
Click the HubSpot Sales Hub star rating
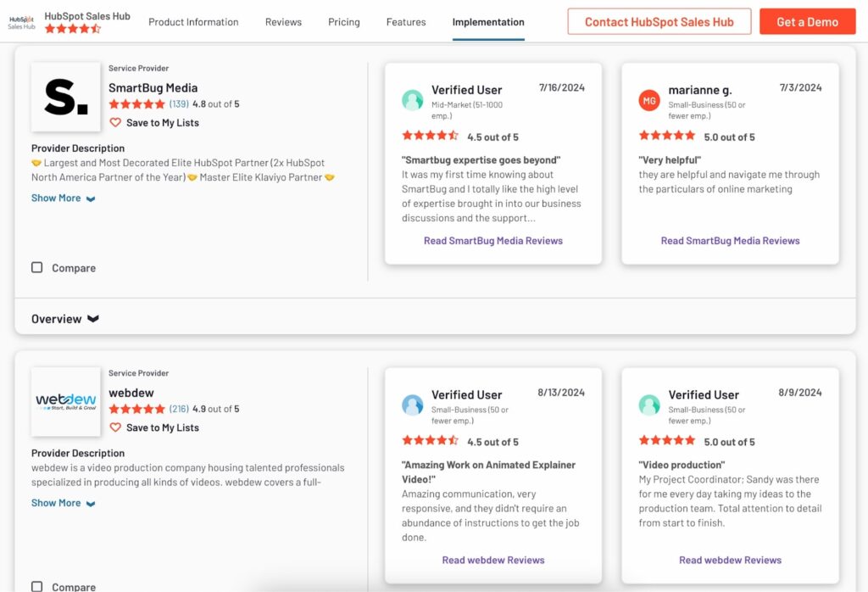[x=73, y=29]
